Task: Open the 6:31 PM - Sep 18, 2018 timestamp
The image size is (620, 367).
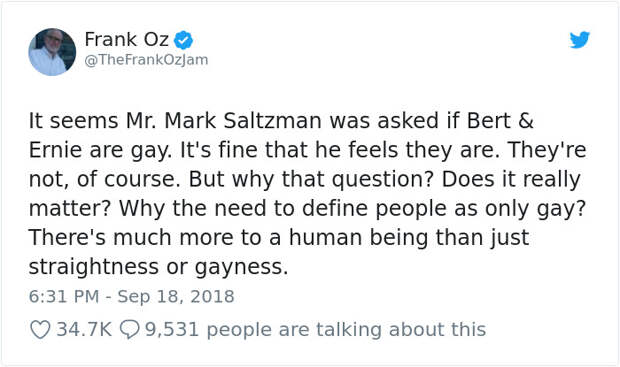Action: (132, 296)
